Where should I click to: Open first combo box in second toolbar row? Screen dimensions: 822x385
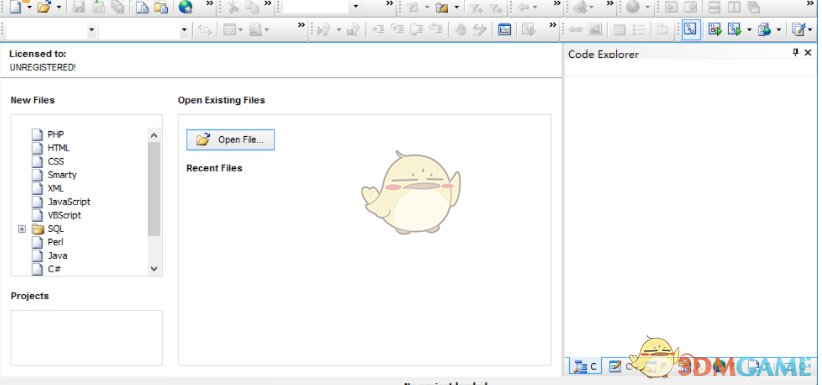point(92,30)
